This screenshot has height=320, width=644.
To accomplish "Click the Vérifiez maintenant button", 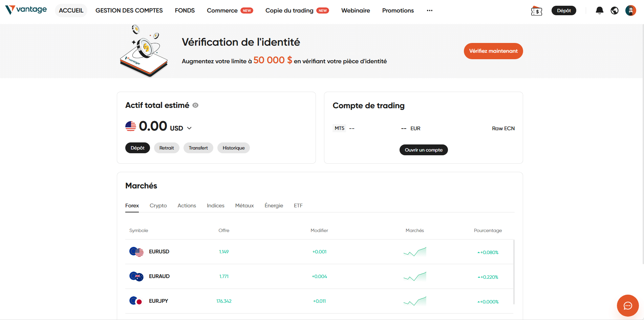I will [493, 51].
